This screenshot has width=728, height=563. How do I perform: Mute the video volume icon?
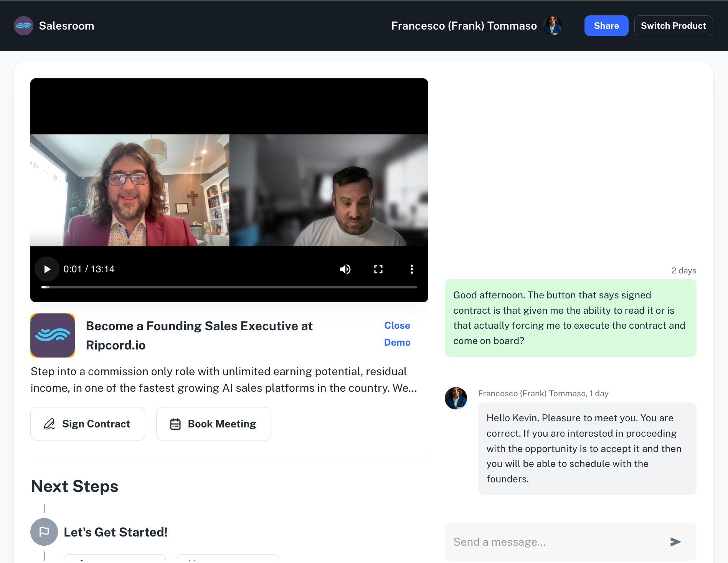[345, 269]
